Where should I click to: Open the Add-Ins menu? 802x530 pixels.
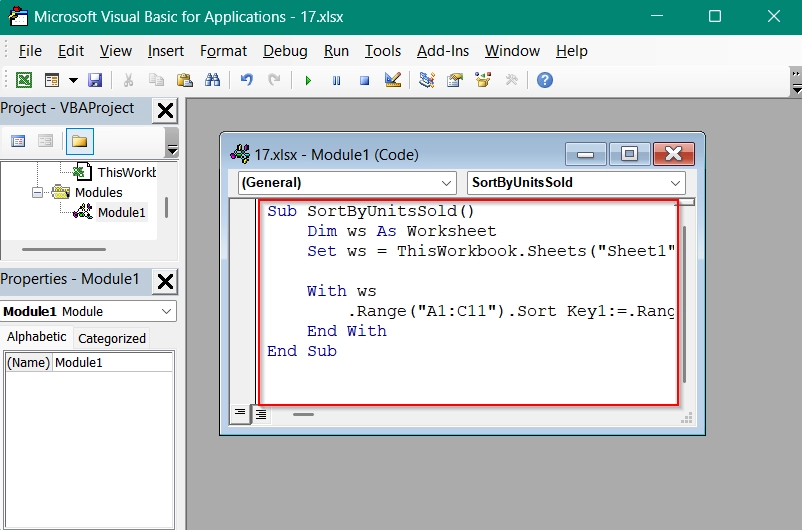pyautogui.click(x=443, y=51)
